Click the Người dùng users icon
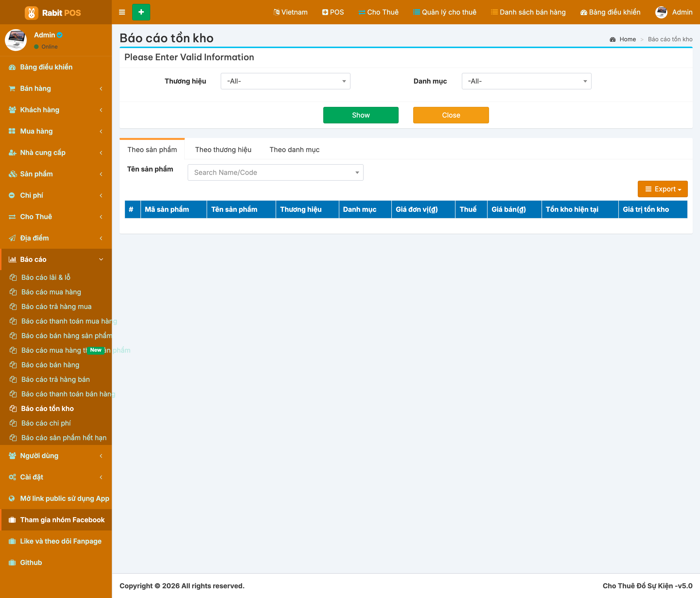The image size is (700, 598). click(x=12, y=455)
